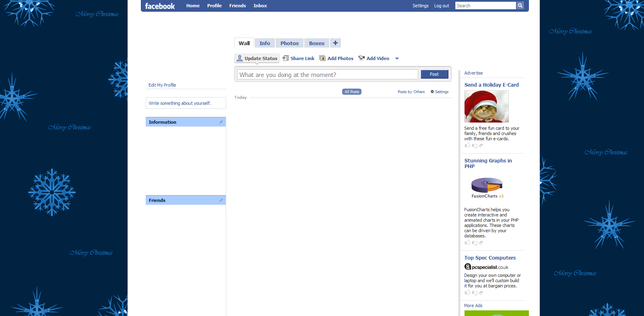Click Log out in the top bar
Image resolution: width=644 pixels, height=316 pixels.
pos(442,6)
